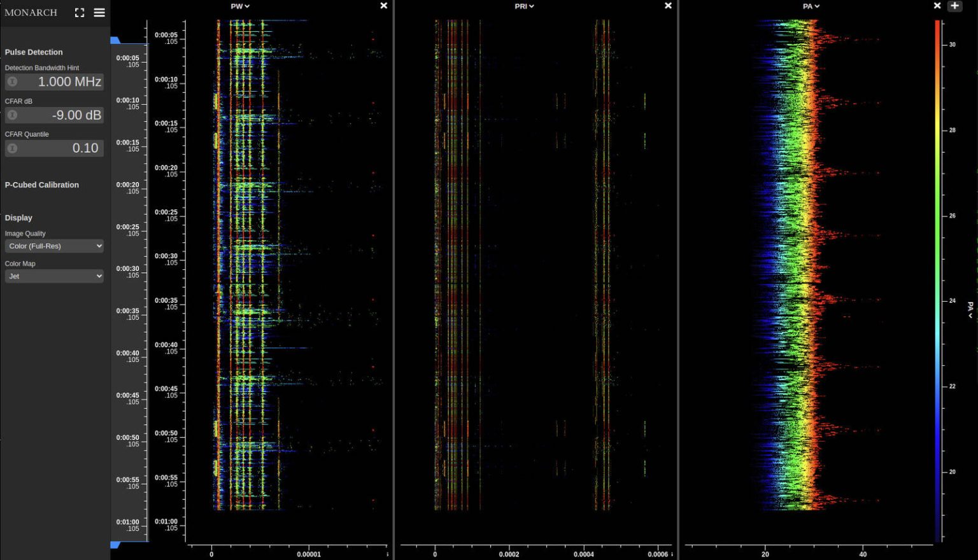The image size is (978, 560).
Task: Select the P-Cubed Calibration section
Action: 41,185
